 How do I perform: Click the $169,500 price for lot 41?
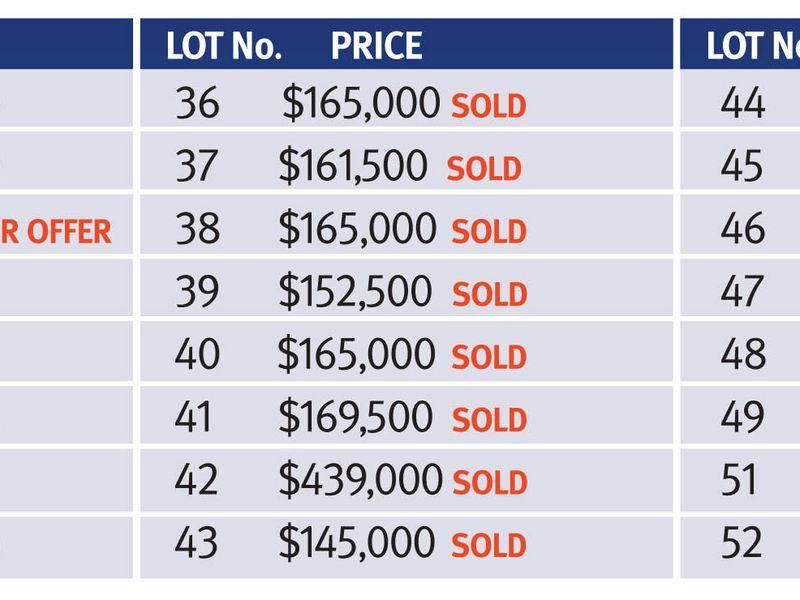(x=356, y=416)
